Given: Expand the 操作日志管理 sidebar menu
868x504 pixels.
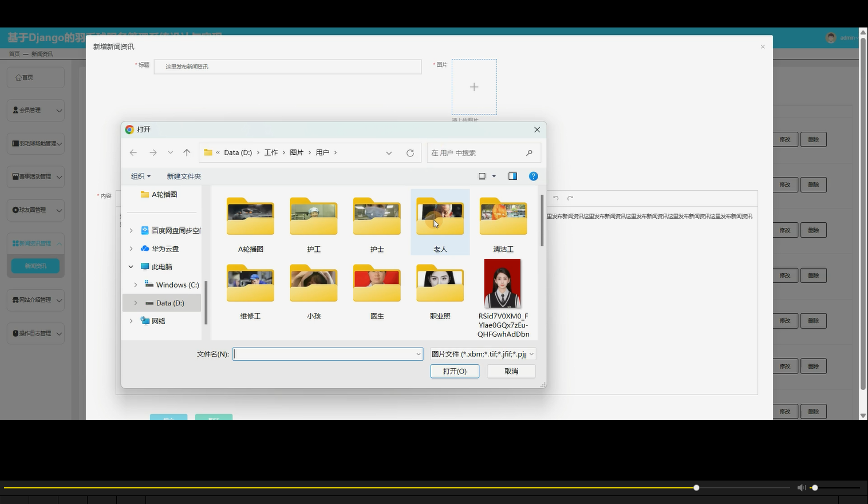Looking at the screenshot, I should pyautogui.click(x=35, y=333).
